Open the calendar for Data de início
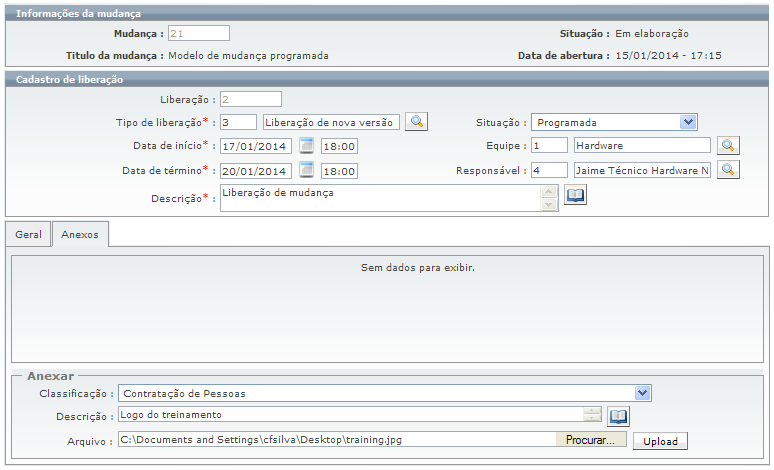The height and width of the screenshot is (470, 774). (307, 146)
